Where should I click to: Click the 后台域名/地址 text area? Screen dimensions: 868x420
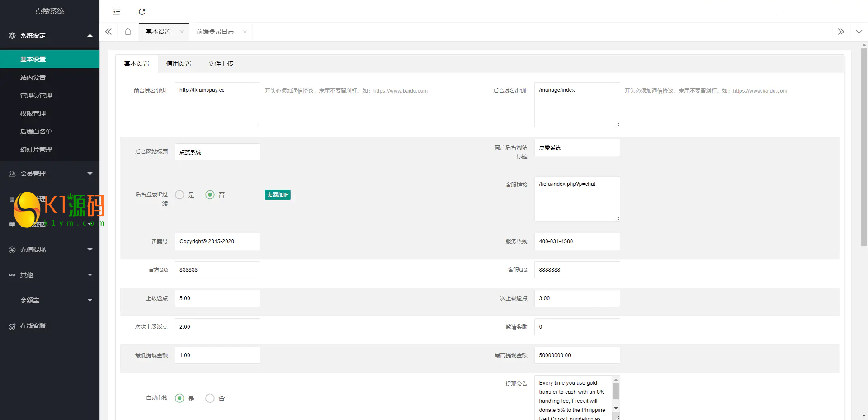coord(577,105)
